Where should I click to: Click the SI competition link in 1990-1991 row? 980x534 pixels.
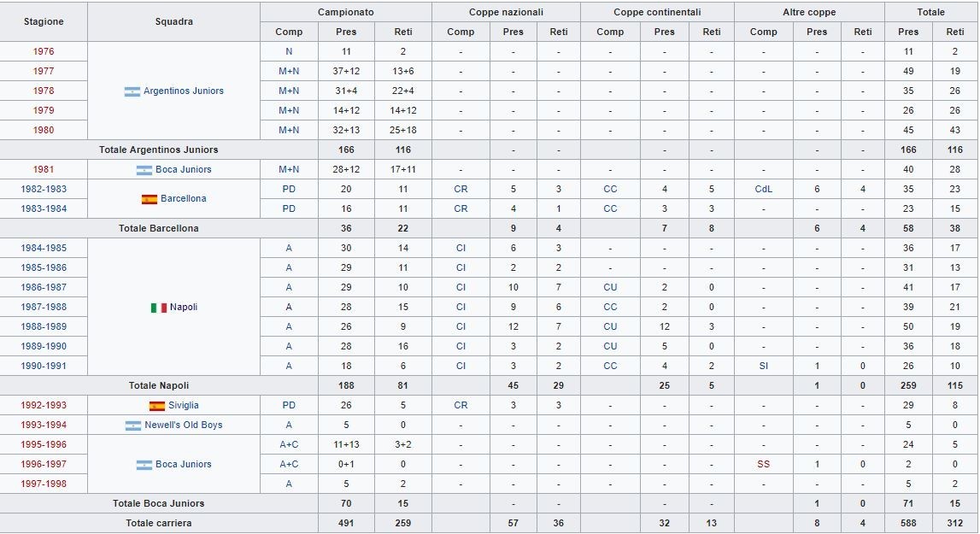[763, 367]
